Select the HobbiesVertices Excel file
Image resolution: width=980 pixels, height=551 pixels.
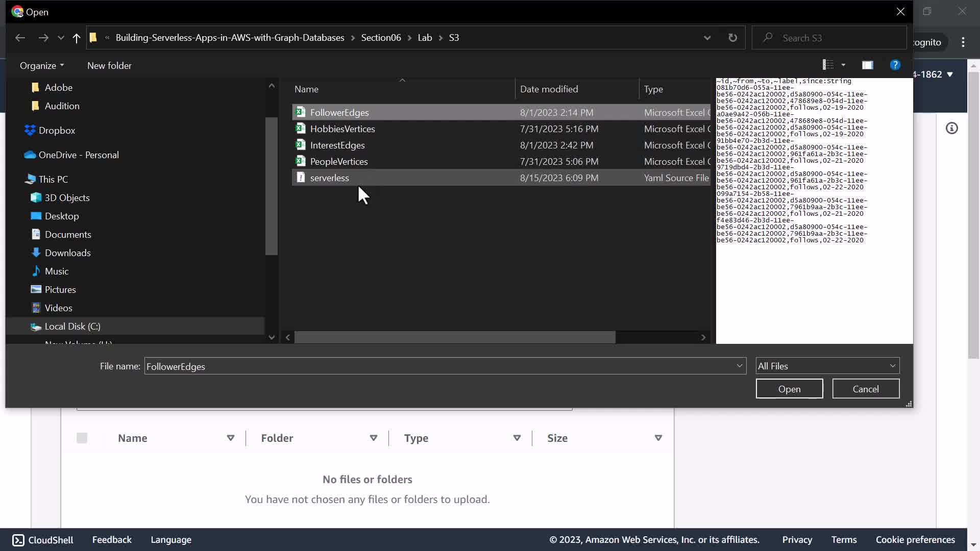pos(342,129)
